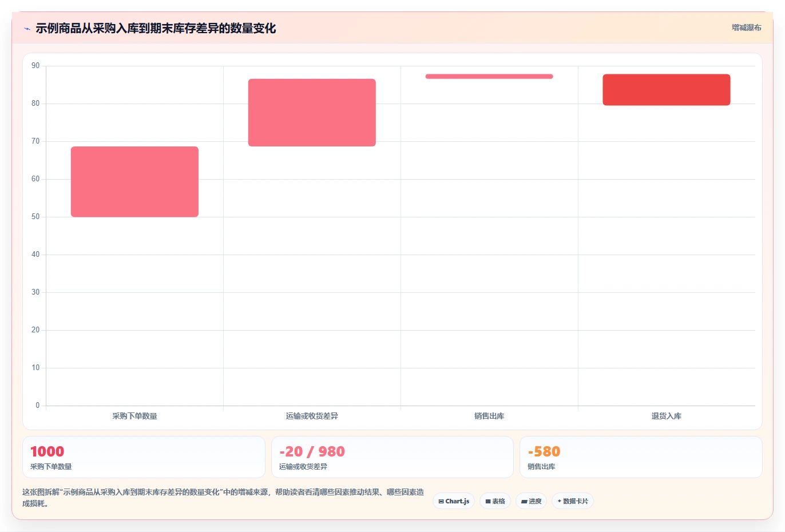Click the 表格 tag pill
This screenshot has width=785, height=532.
coord(495,501)
